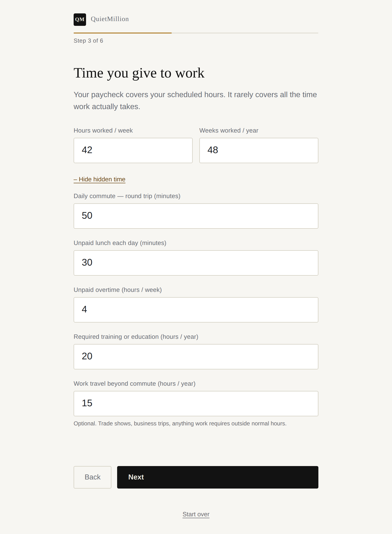Focus the Required training hours field

click(196, 356)
